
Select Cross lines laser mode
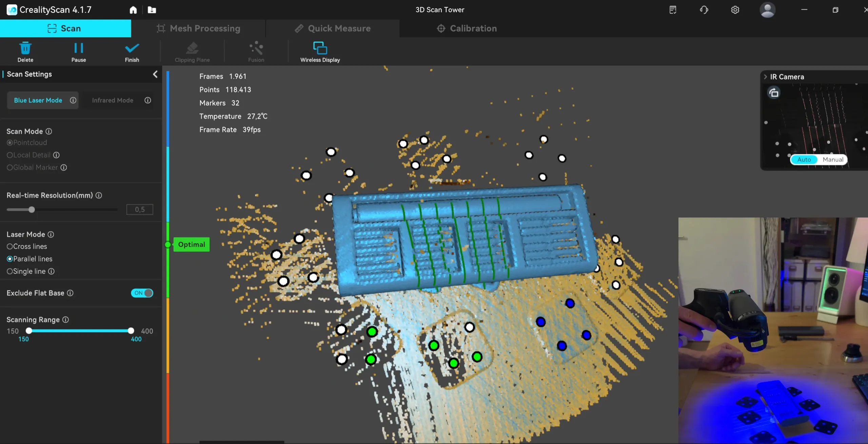10,247
